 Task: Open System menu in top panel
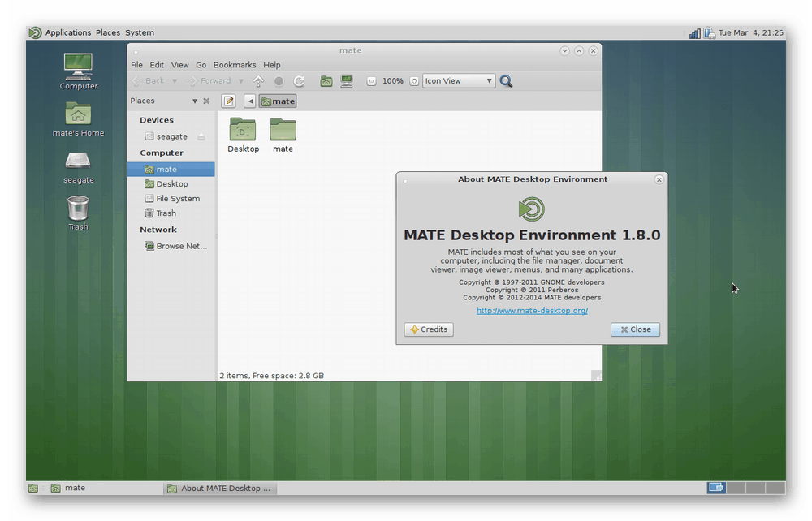(x=140, y=32)
